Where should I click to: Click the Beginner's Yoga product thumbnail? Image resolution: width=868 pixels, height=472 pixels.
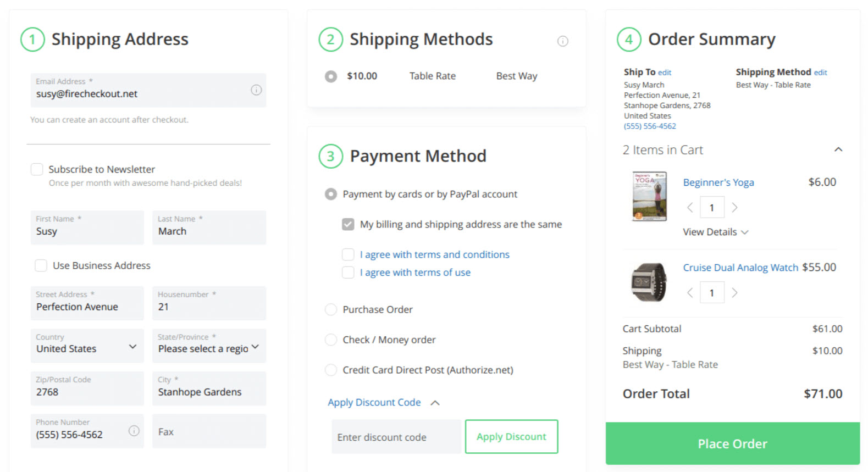click(649, 196)
